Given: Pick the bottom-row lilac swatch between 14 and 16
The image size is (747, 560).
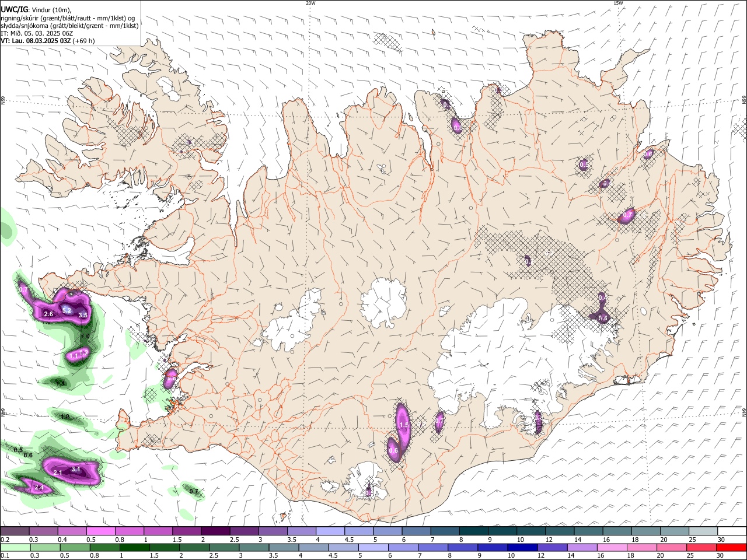Looking at the screenshot, I should 582,547.
